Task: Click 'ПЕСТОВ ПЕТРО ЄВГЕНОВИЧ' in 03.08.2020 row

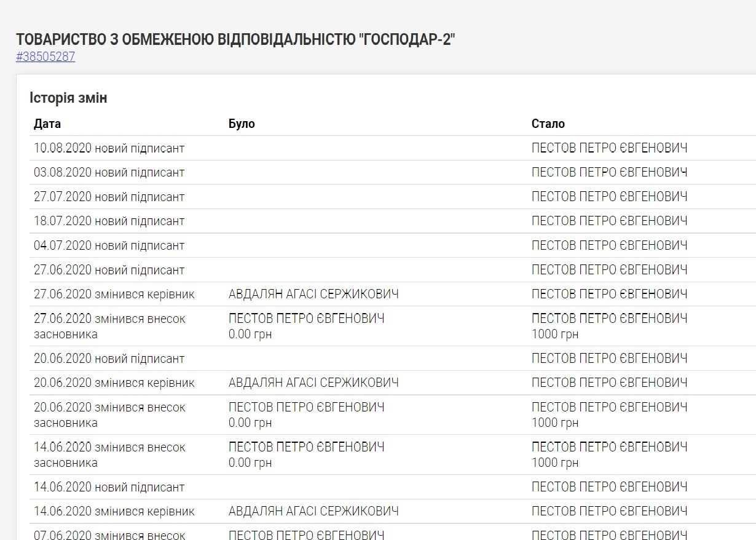Action: coord(610,173)
